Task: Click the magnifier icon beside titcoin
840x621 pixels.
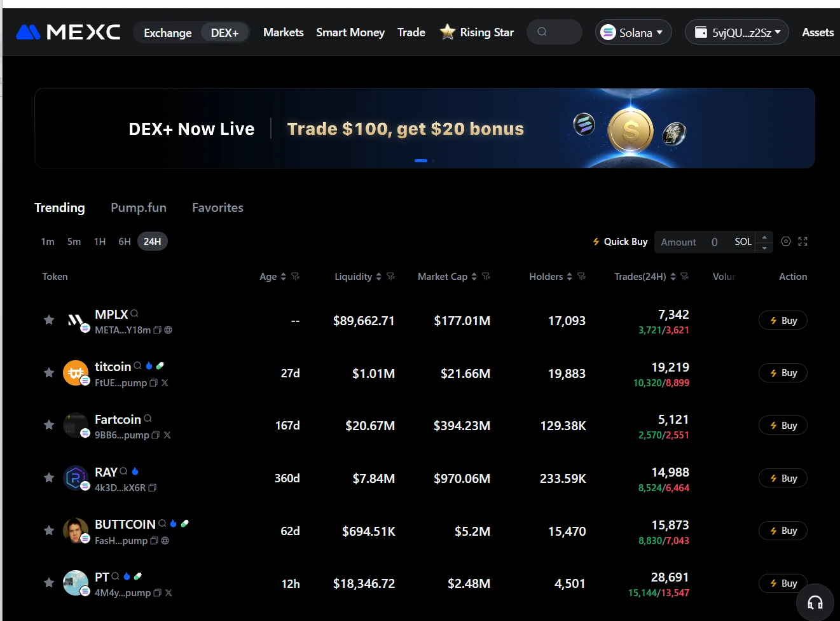Action: [137, 366]
